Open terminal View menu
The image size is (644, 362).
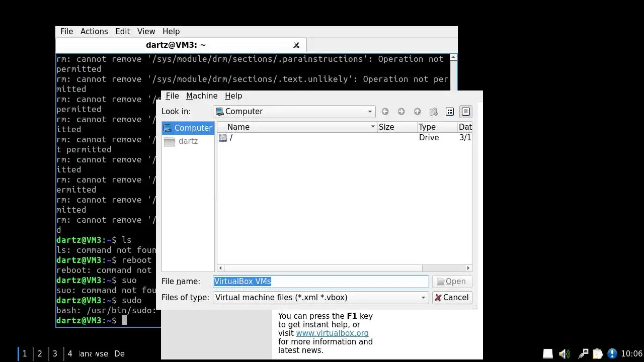pos(146,31)
